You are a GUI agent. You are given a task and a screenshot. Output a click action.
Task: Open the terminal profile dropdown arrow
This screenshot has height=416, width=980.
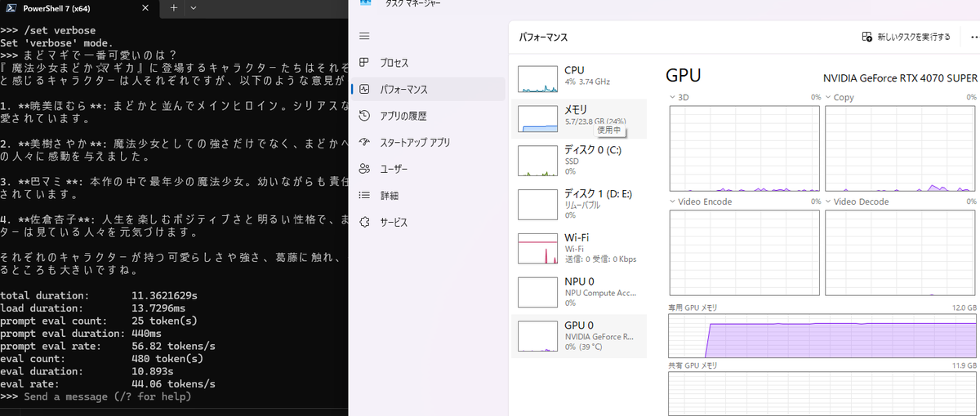coord(194,7)
